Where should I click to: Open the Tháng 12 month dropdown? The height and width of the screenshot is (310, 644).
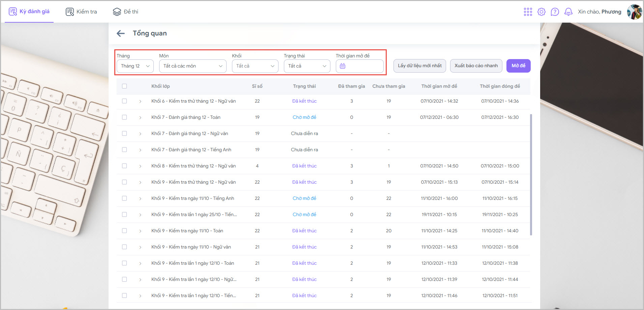coord(135,66)
